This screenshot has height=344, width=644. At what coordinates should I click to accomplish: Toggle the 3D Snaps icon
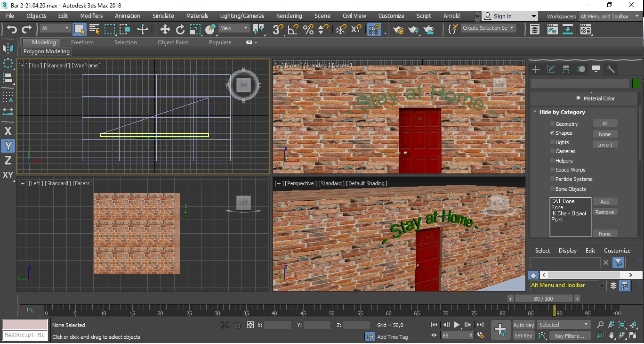278,29
